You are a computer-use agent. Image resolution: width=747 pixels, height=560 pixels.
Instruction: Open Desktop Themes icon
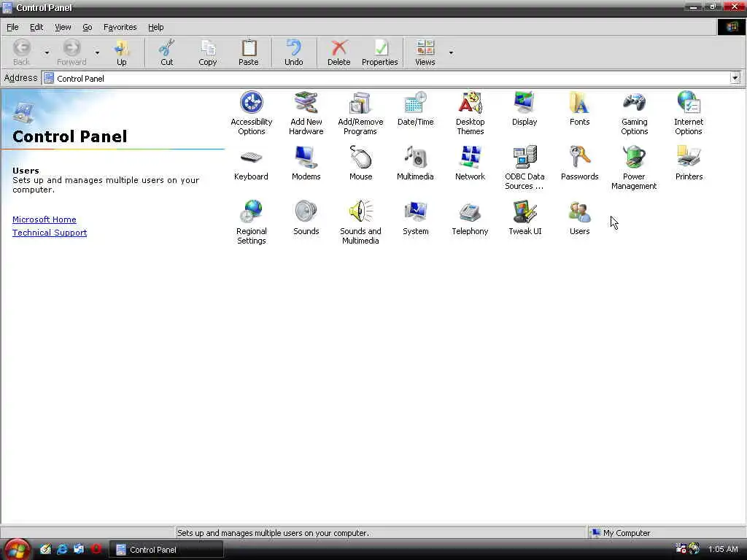471,113
